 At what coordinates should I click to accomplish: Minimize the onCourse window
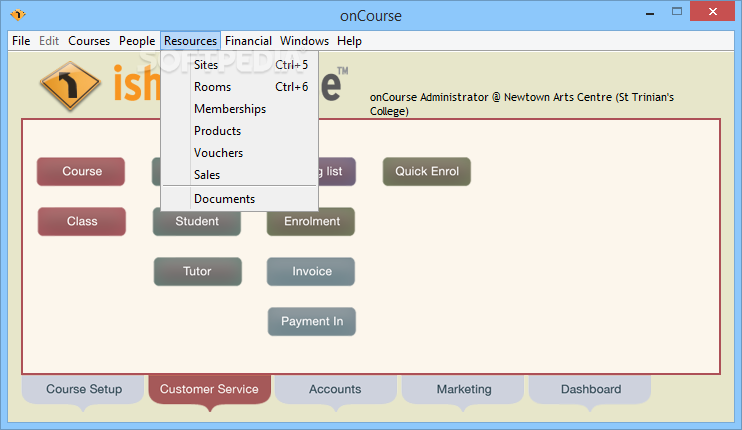click(650, 13)
